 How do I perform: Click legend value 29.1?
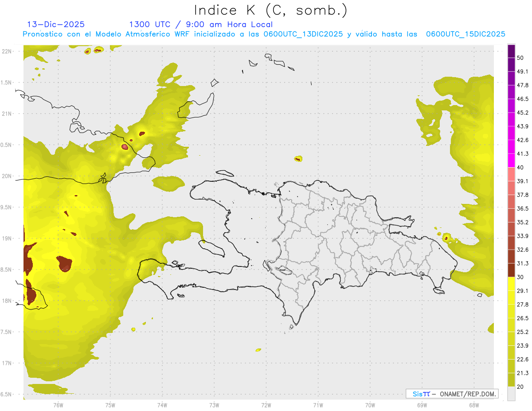tap(523, 291)
